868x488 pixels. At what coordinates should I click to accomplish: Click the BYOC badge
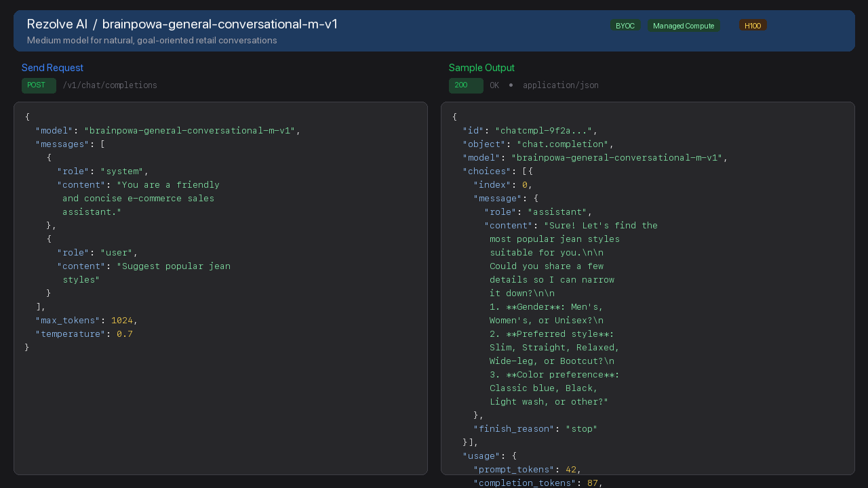(x=625, y=26)
